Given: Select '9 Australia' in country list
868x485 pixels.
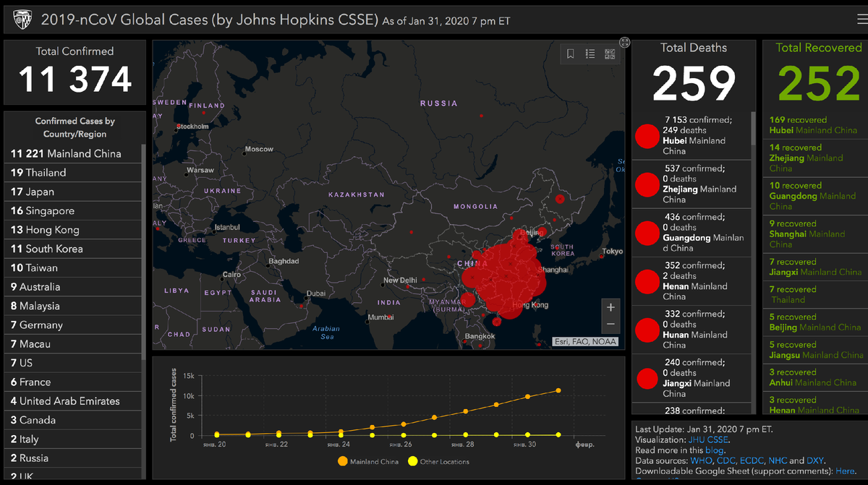Looking at the screenshot, I should [72, 287].
